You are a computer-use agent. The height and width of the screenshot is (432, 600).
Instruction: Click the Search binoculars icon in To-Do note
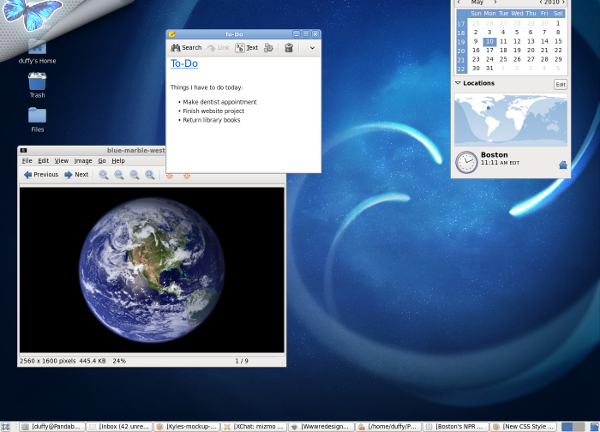(x=175, y=48)
